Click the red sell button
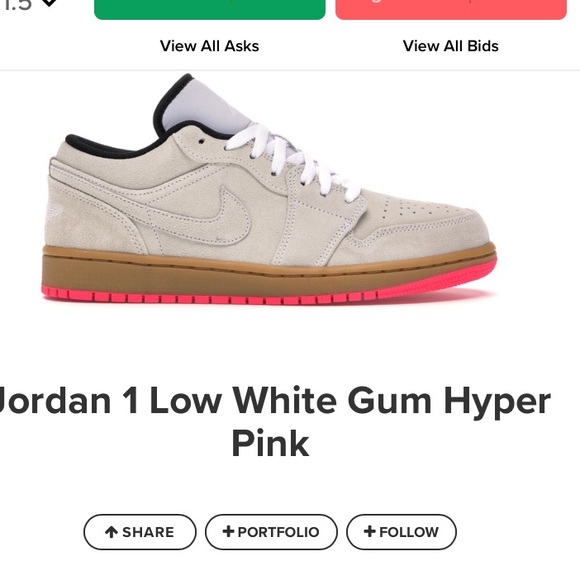580x580 pixels. click(x=451, y=9)
